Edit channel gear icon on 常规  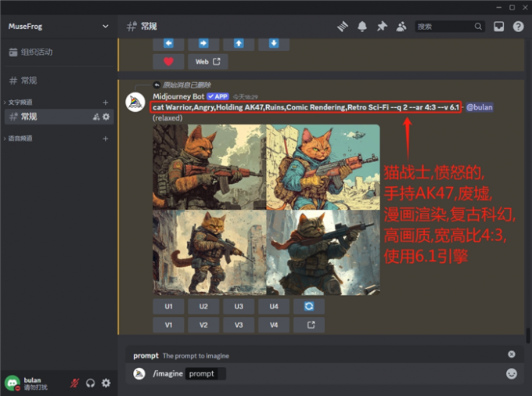(106, 117)
